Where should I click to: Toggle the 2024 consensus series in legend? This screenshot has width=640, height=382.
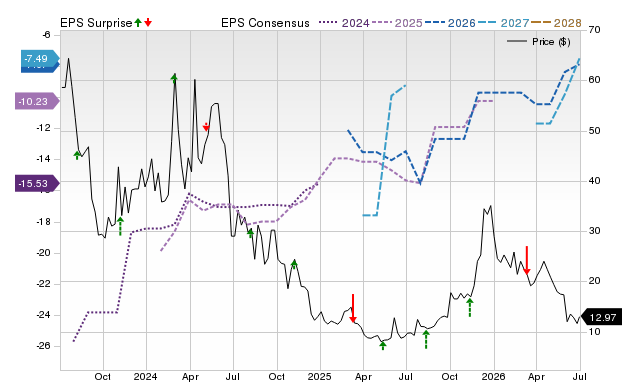point(344,23)
